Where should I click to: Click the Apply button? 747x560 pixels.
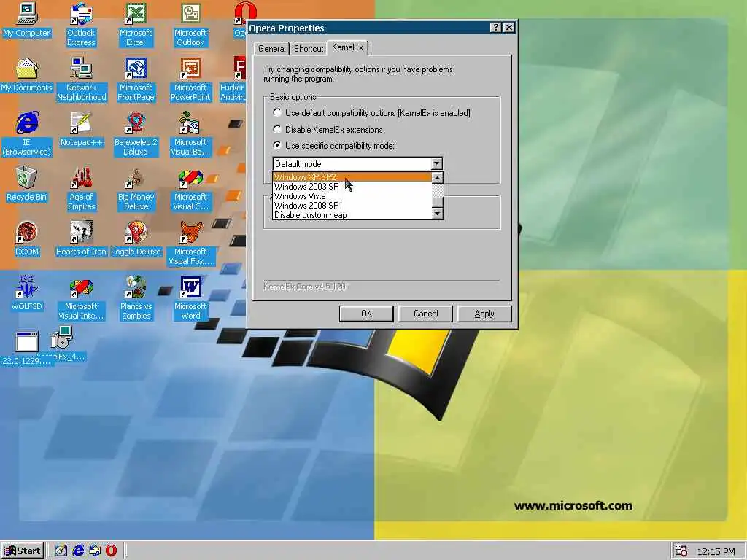pyautogui.click(x=484, y=314)
